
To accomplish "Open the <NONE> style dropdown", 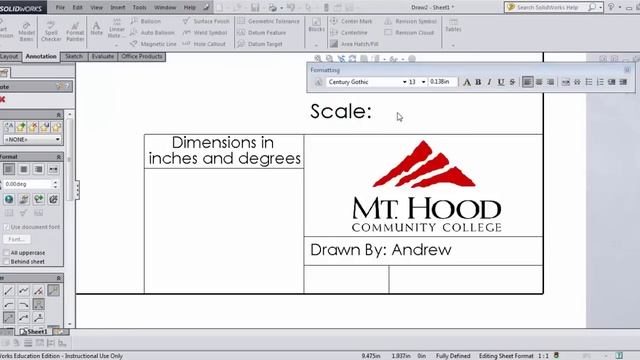I will click(x=32, y=139).
